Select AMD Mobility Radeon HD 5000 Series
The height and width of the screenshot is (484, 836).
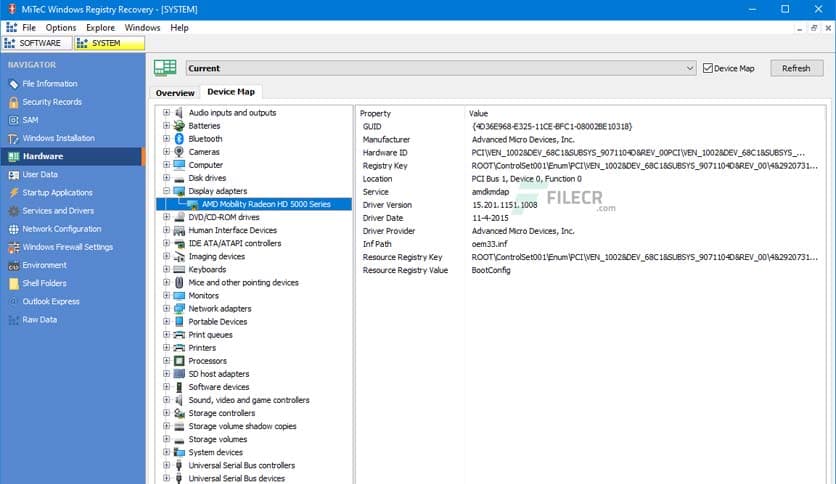(266, 204)
